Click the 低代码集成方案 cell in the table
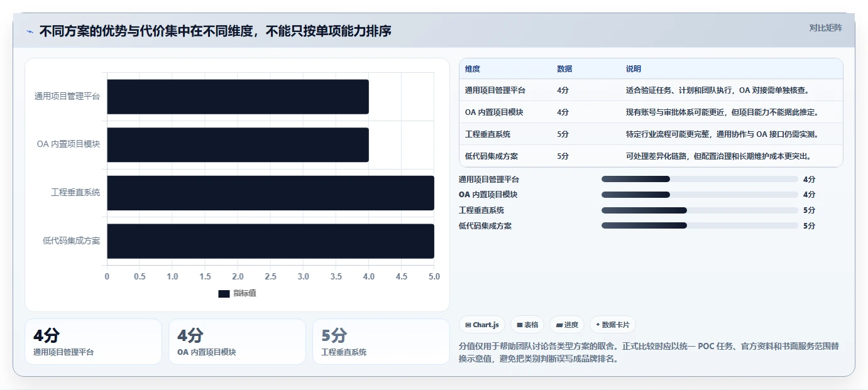This screenshot has width=868, height=390. [x=492, y=156]
